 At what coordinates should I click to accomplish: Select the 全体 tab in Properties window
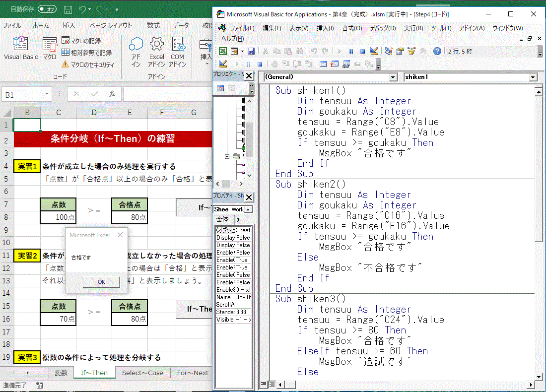[222, 219]
